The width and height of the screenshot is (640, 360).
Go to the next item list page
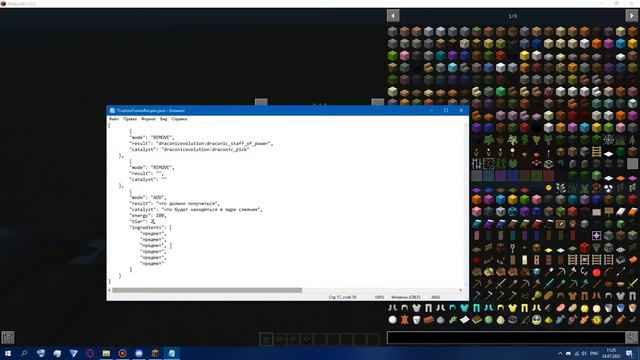pyautogui.click(x=632, y=16)
